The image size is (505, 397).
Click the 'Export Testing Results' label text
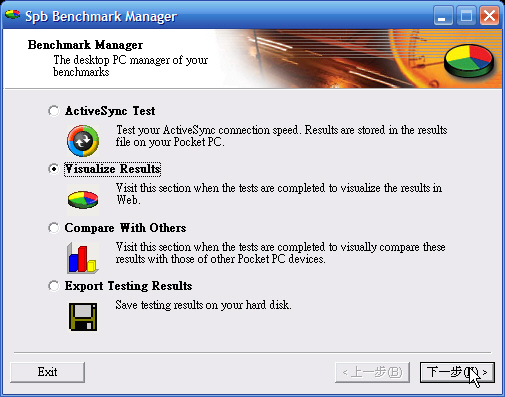(128, 286)
